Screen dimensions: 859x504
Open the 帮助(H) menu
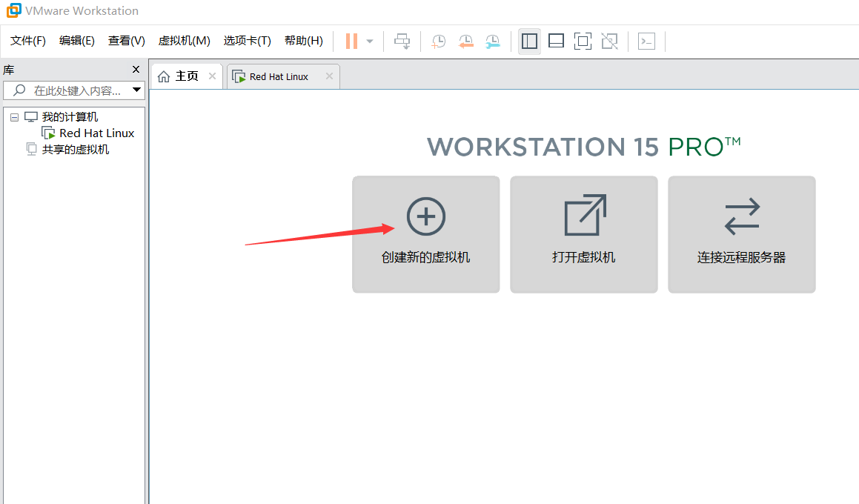[303, 41]
